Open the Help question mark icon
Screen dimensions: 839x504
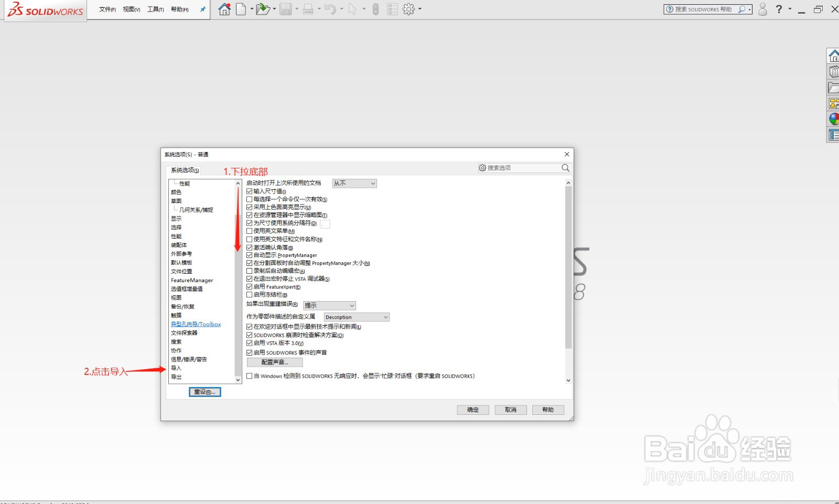click(x=779, y=9)
